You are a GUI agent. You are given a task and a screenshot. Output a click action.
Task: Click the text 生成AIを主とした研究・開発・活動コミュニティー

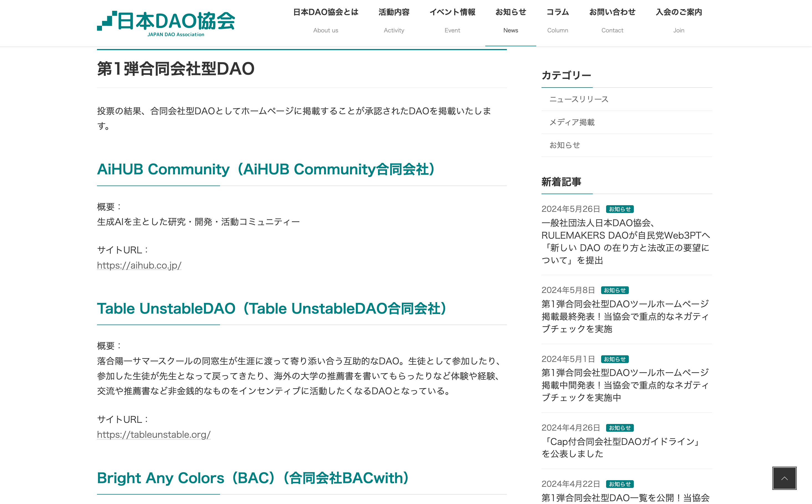198,222
